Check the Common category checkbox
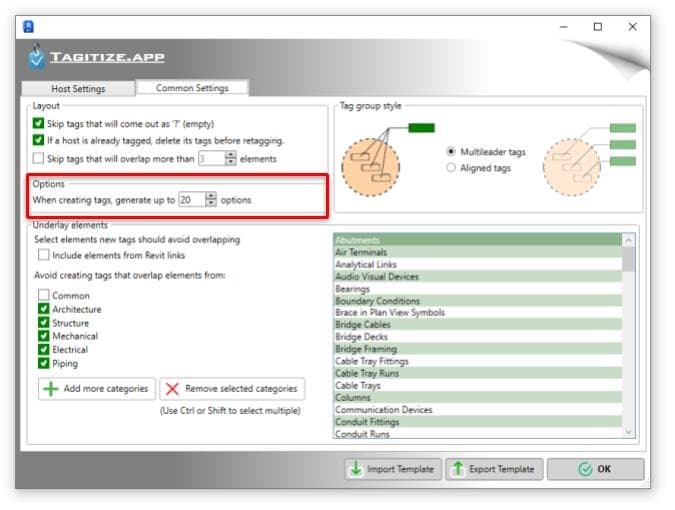This screenshot has width=675, height=510. (43, 295)
